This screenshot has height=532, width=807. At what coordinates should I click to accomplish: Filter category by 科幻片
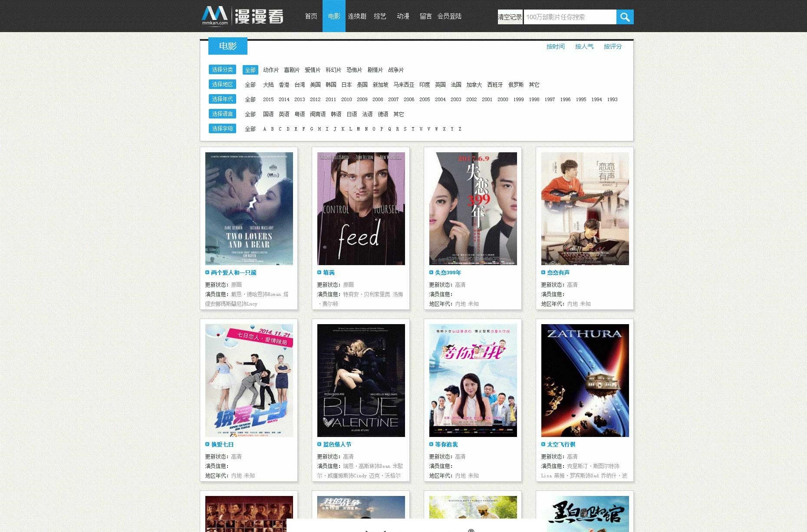[x=333, y=70]
